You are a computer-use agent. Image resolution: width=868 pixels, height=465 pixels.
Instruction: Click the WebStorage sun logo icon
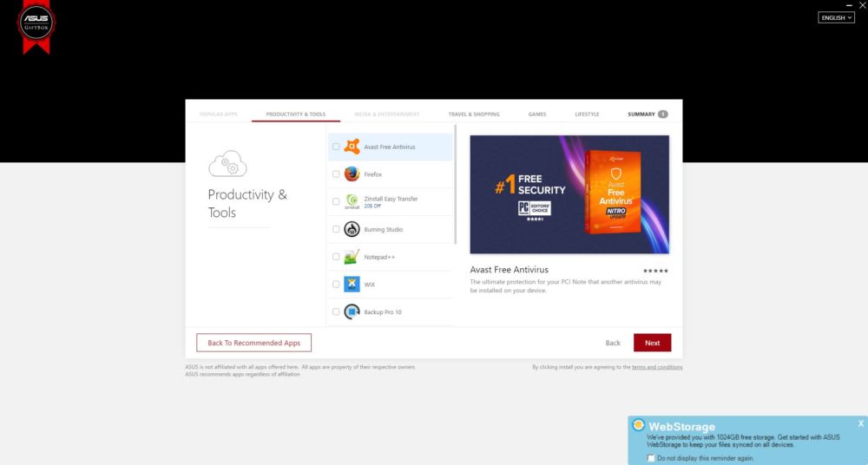638,425
